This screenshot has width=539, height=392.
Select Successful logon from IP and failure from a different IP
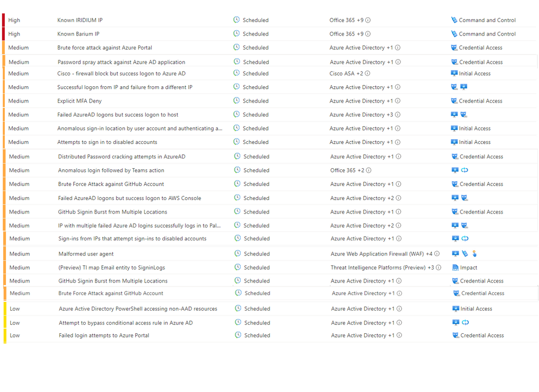[125, 87]
